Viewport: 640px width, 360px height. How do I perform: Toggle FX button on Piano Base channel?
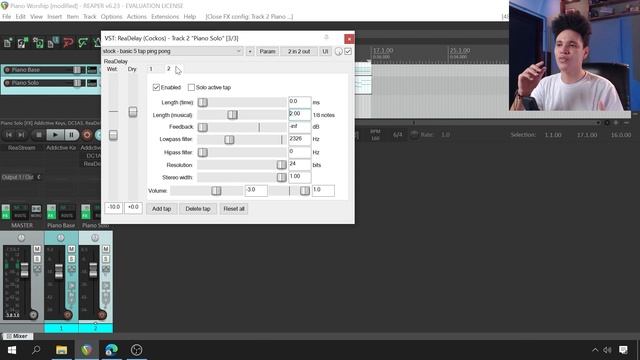click(51, 212)
